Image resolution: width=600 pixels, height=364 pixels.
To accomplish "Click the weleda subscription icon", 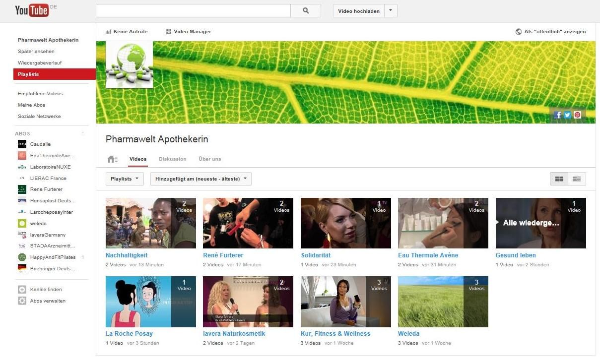I will point(22,224).
